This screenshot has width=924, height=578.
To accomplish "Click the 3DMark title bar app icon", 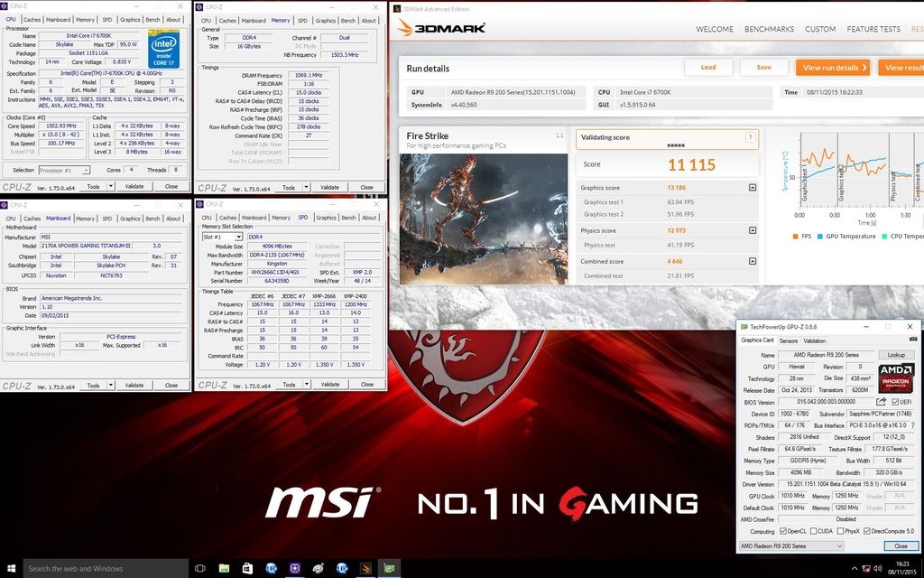I will pyautogui.click(x=397, y=9).
